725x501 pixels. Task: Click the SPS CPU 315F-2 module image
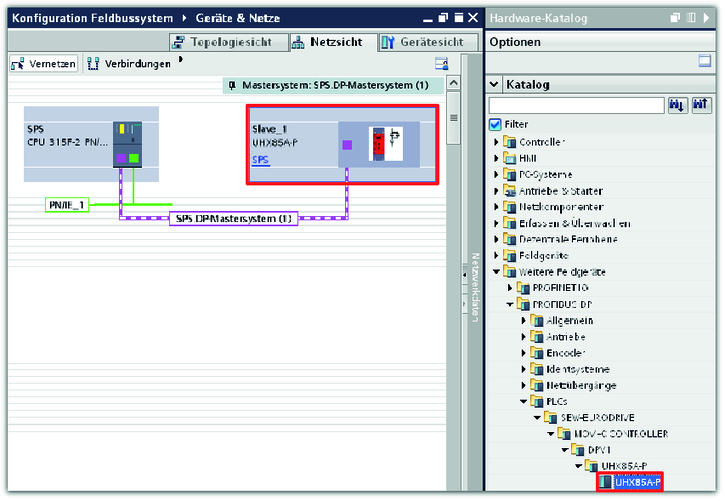(128, 143)
